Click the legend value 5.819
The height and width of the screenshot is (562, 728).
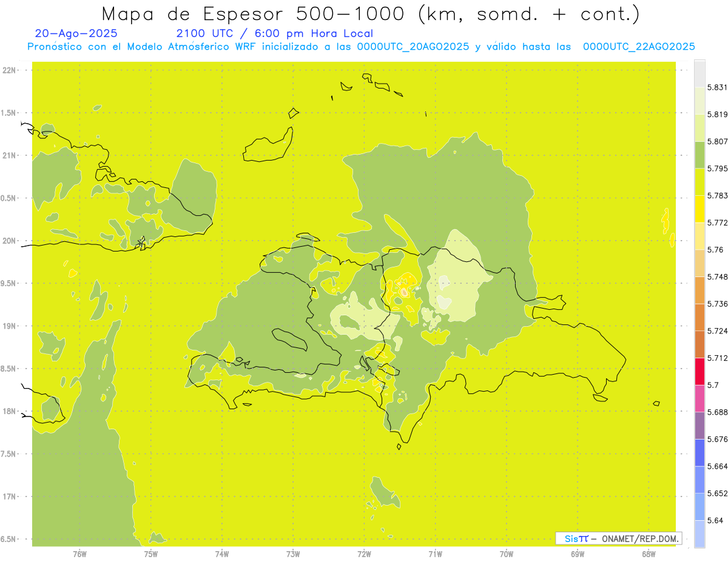(x=717, y=115)
